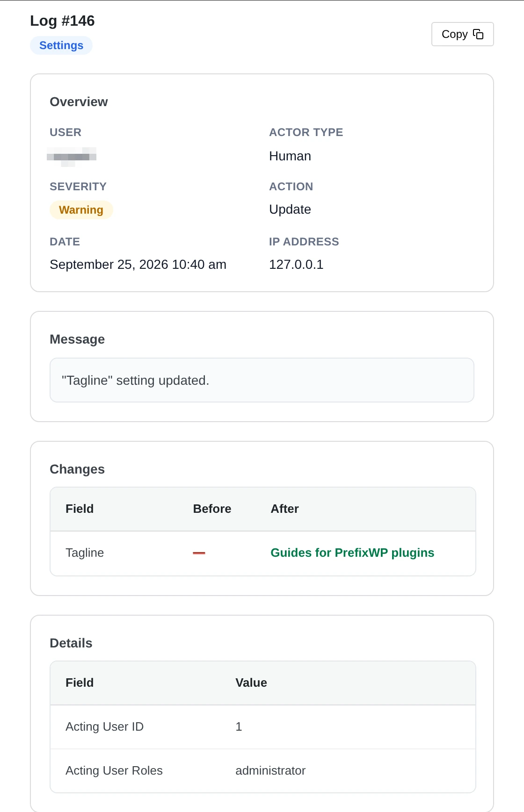Click the date September 25, 2026 10:40 am
This screenshot has width=524, height=812.
click(138, 265)
